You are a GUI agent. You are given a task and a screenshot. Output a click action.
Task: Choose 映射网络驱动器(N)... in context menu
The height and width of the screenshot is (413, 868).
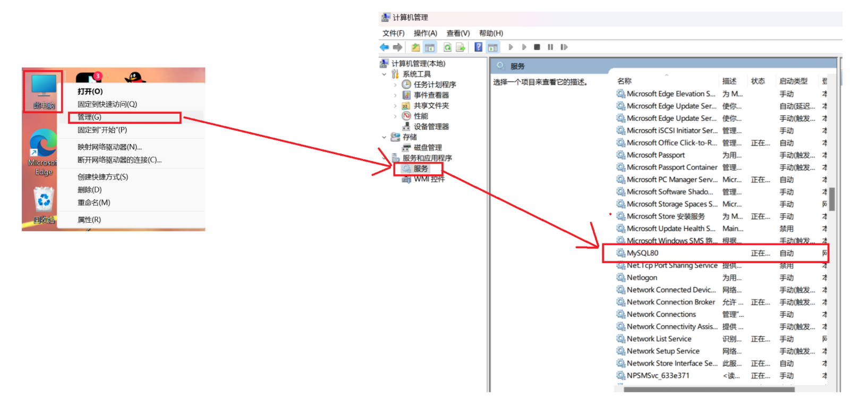[x=130, y=147]
